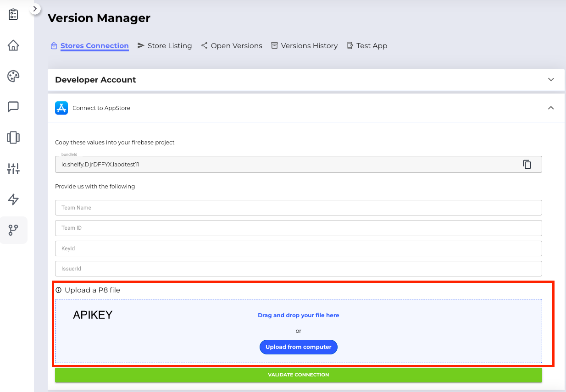Image resolution: width=566 pixels, height=392 pixels.
Task: Expand the Developer Account section chevron
Action: tap(551, 80)
